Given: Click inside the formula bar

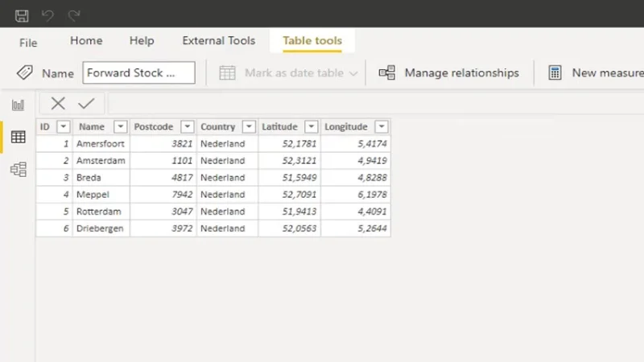Looking at the screenshot, I should pyautogui.click(x=376, y=104).
